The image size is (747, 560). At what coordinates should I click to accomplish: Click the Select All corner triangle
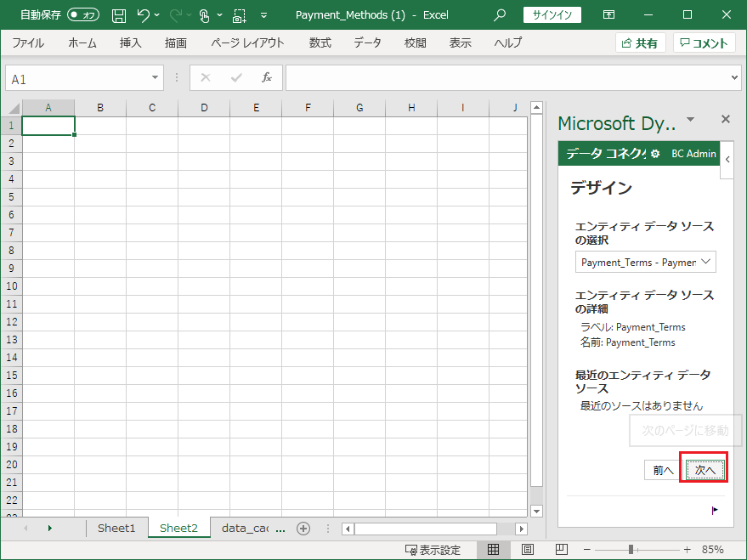pos(13,108)
